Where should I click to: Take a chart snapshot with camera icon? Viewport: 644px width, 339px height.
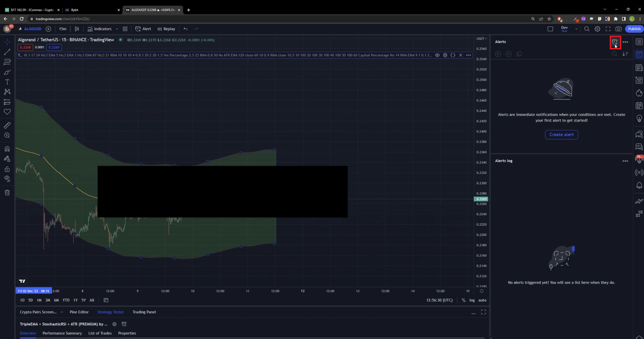pyautogui.click(x=618, y=29)
